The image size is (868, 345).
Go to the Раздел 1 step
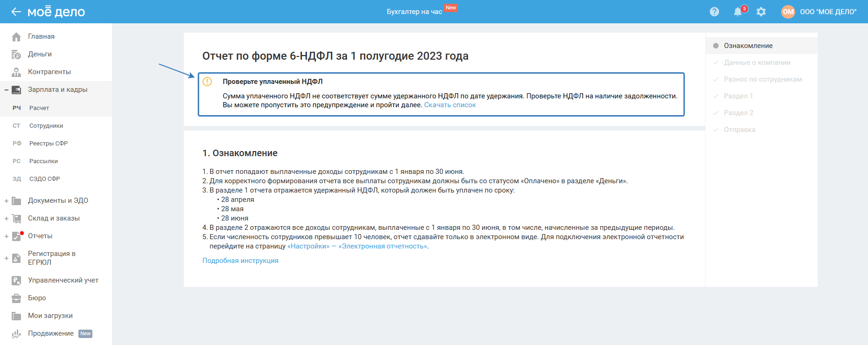738,96
